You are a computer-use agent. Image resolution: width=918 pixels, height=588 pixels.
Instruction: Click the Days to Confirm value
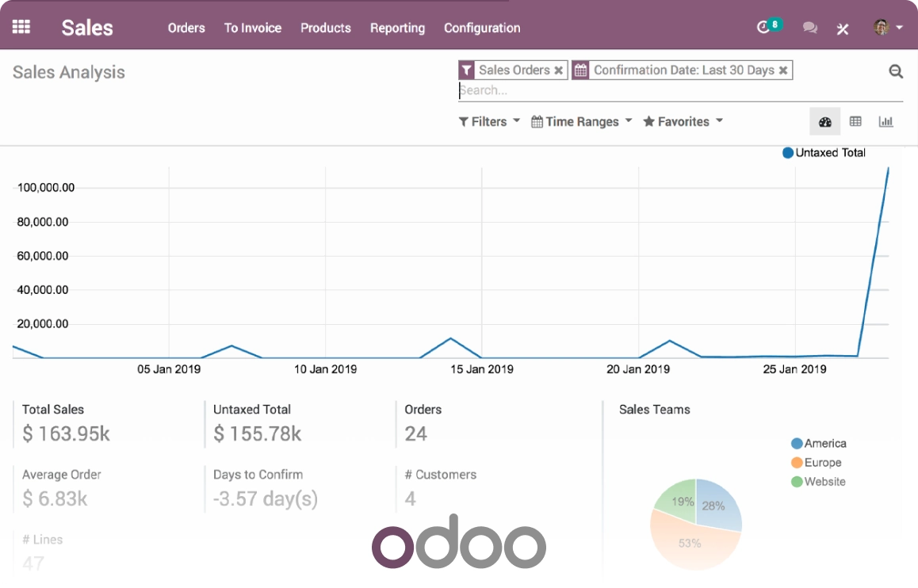266,498
